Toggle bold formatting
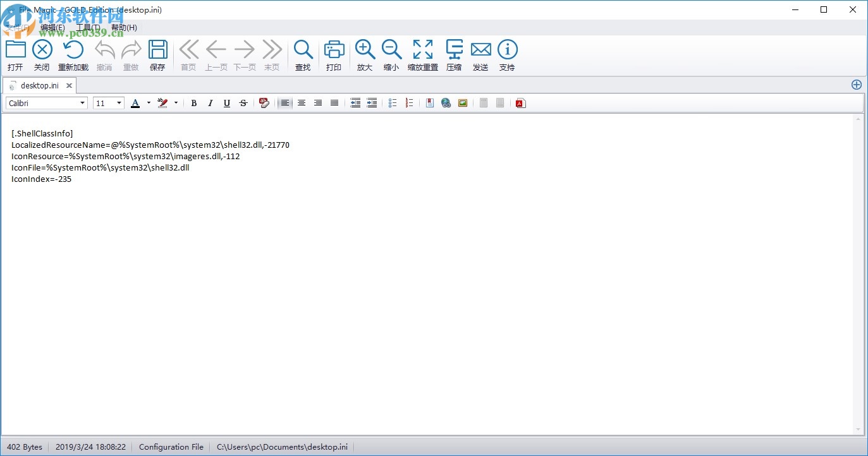Image resolution: width=868 pixels, height=456 pixels. pyautogui.click(x=194, y=103)
